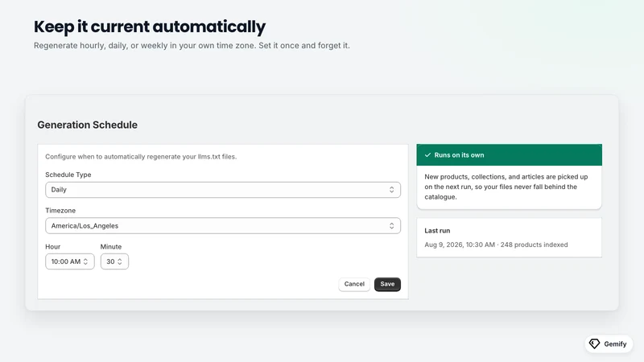Click the 'Regenerate hourly, daily, or weekly' subtitle
The width and height of the screenshot is (644, 362).
[x=192, y=46]
